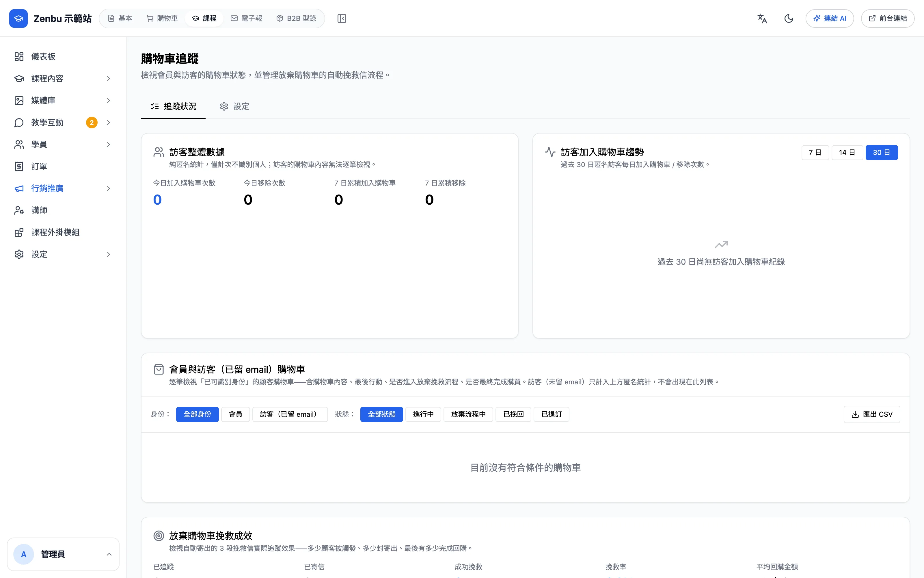
Task: Expand the 行銷推廣 sidebar chevron
Action: [x=109, y=188]
